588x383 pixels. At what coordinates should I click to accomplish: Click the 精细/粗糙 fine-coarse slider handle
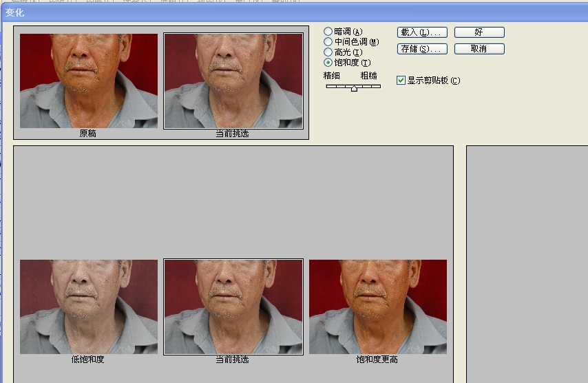tap(354, 89)
